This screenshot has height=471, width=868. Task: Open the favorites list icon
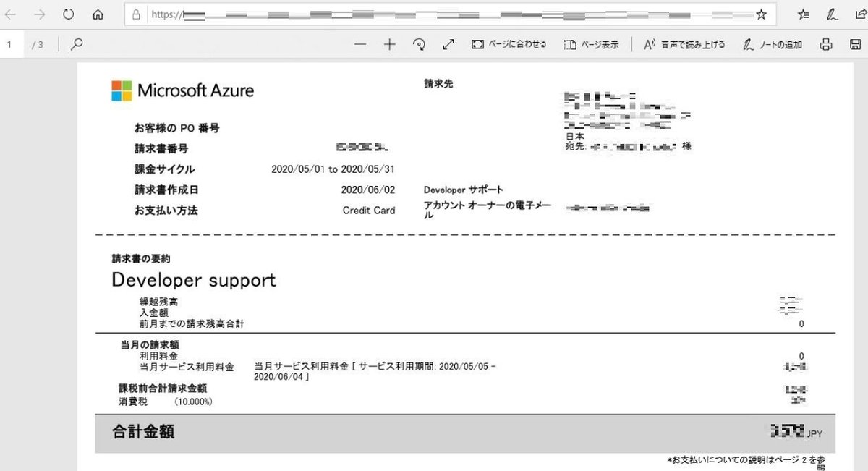[x=804, y=14]
